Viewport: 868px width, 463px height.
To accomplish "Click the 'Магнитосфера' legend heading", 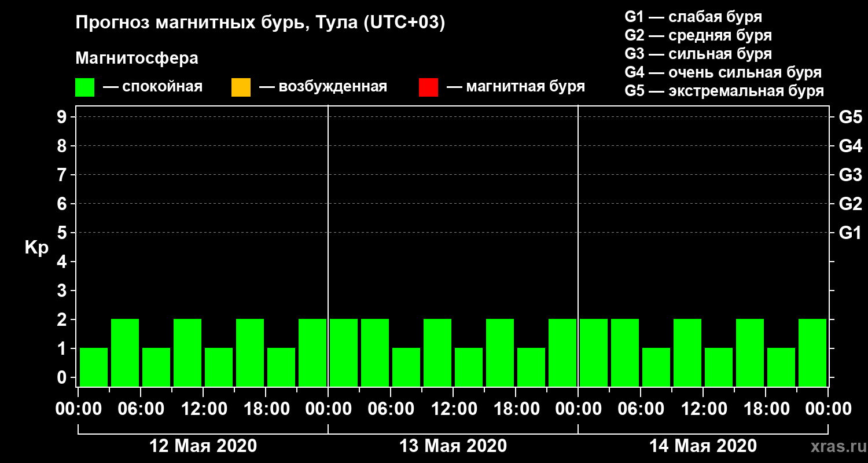I will (x=137, y=59).
